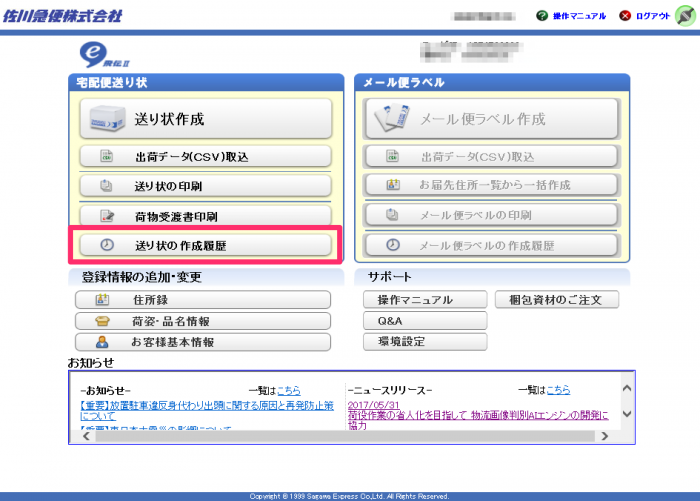Open 荷姿・品名情報 button
The image size is (700, 501).
203,321
